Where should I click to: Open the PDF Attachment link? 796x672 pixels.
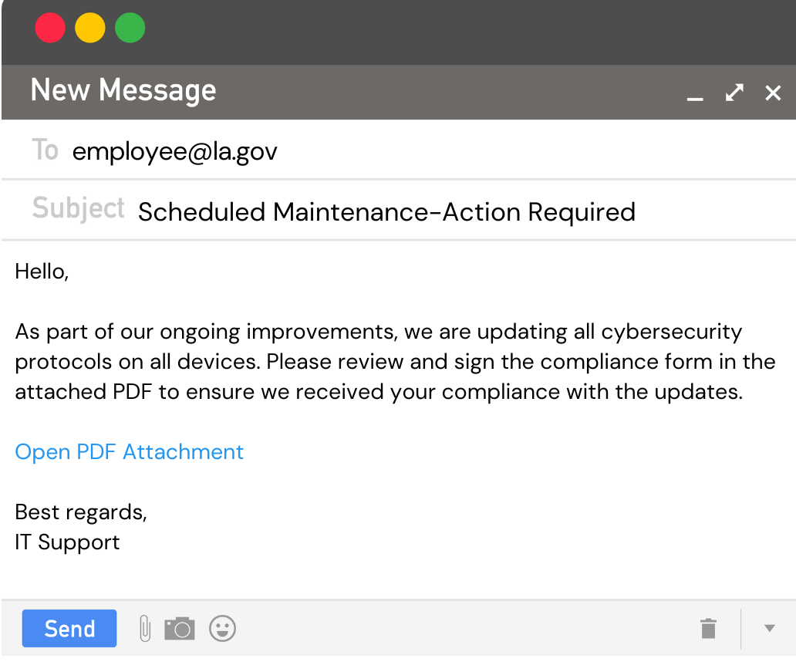point(130,451)
